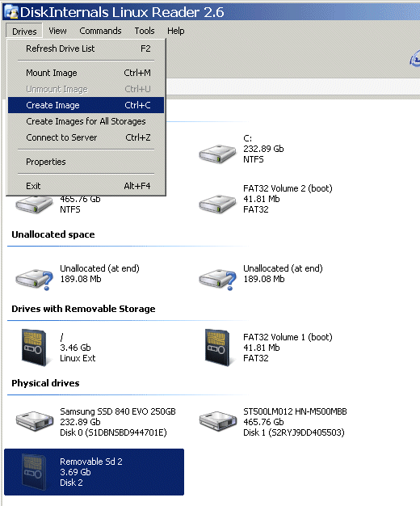Select Samsung SSD 840 EVO disk icon
Screen dimensions: 420x506
[x=35, y=420]
